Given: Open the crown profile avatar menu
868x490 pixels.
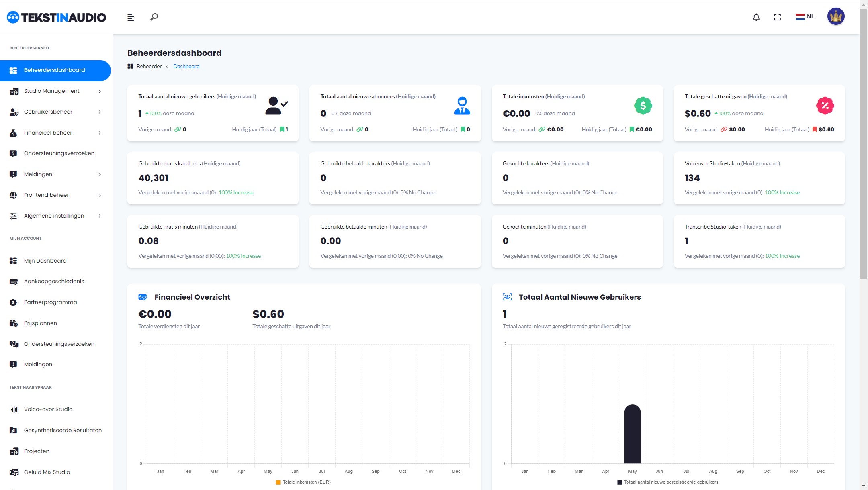Looking at the screenshot, I should (x=836, y=16).
